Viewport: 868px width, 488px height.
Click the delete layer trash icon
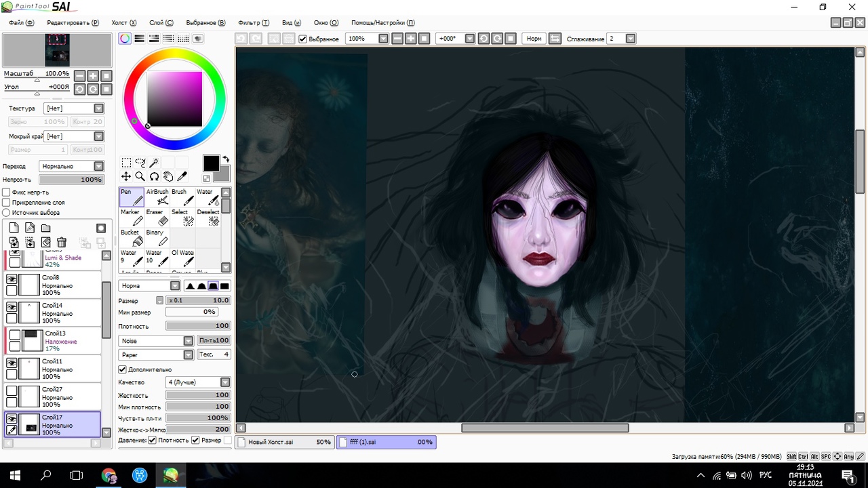coord(62,242)
